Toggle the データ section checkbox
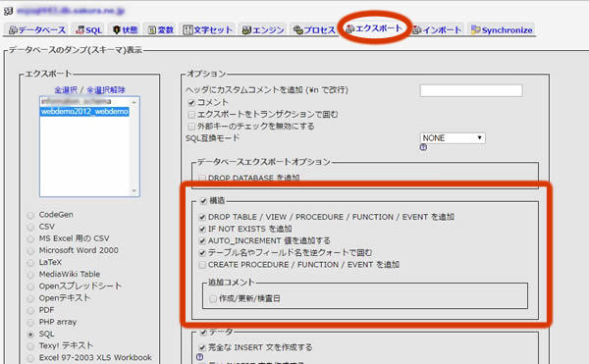 coord(203,333)
